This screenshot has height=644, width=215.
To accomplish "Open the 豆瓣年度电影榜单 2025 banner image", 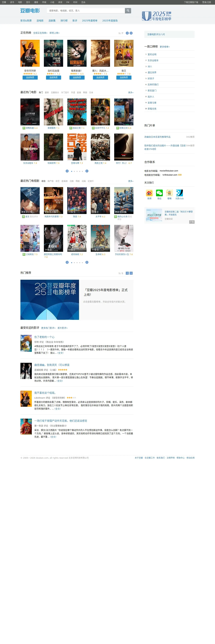I will [50, 300].
